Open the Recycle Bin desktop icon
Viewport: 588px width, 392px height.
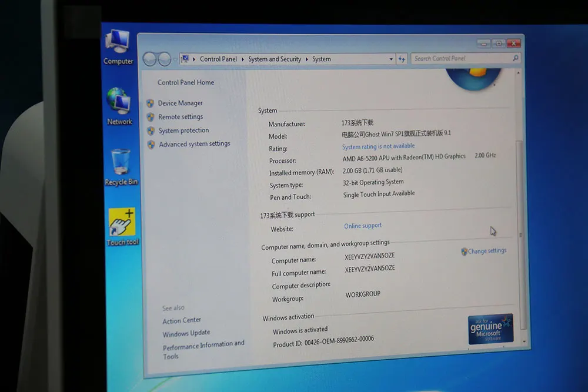[121, 167]
